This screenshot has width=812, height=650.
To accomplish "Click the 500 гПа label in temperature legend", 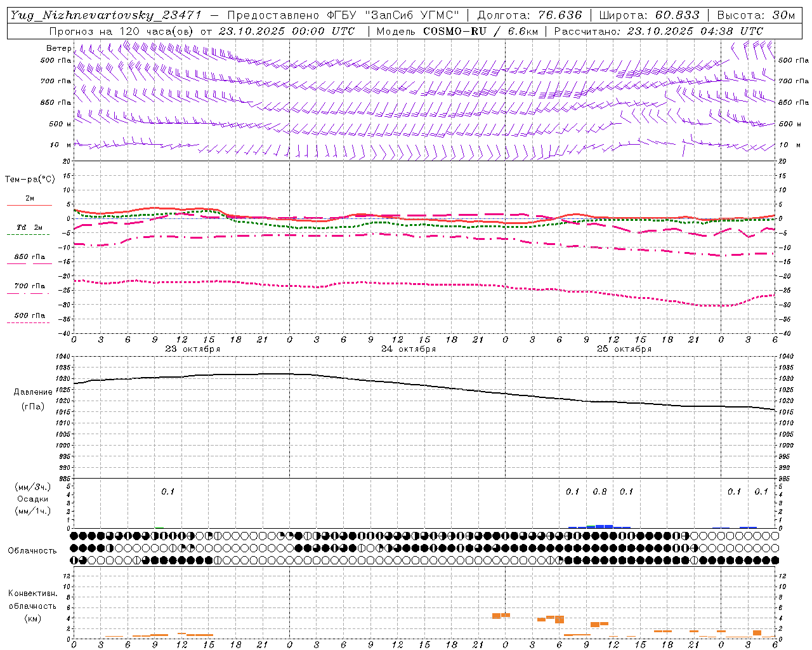I will pyautogui.click(x=29, y=315).
